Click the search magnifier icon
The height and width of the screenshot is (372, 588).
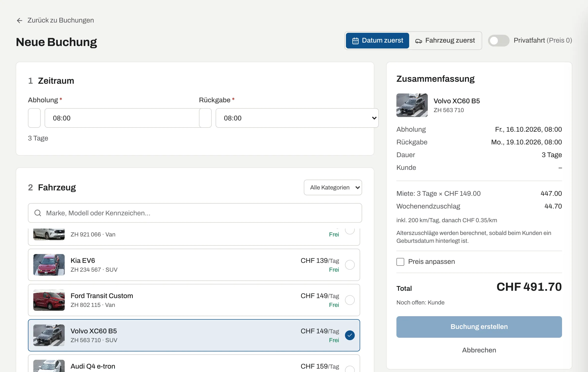coord(38,213)
